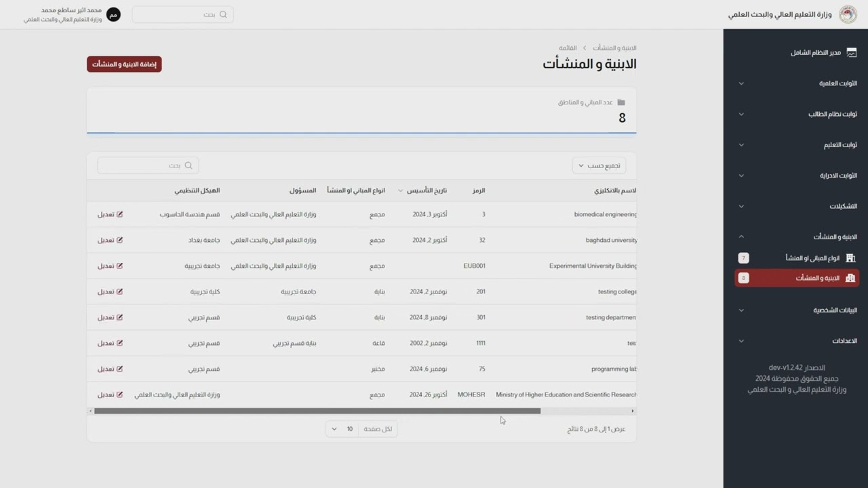Click cell text MOHESR
Screen dimensions: 868x488
pos(471,394)
